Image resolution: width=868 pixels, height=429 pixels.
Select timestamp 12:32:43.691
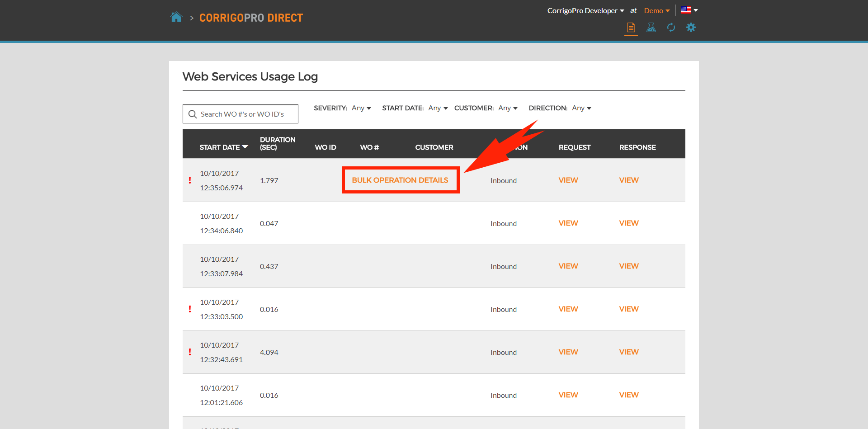pos(222,359)
